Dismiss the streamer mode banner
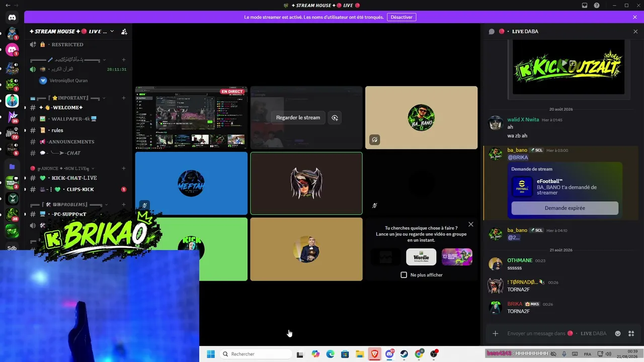644x362 pixels. pos(635,17)
